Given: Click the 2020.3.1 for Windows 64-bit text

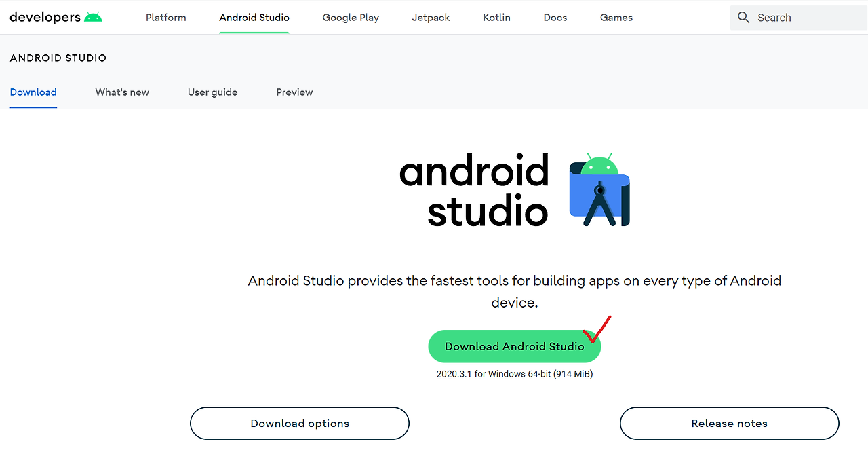Looking at the screenshot, I should (x=515, y=374).
